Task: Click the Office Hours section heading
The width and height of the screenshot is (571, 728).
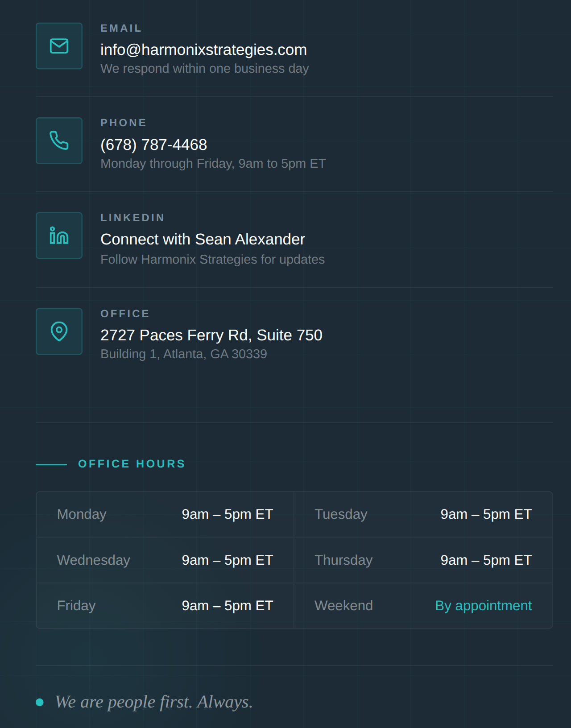Action: [x=132, y=464]
